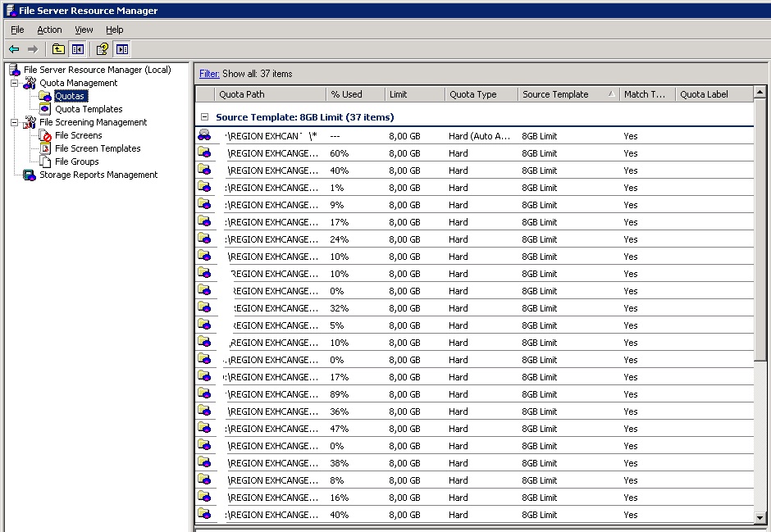The height and width of the screenshot is (532, 771).
Task: Collapse the File Screening Management tree node
Action: pos(14,122)
